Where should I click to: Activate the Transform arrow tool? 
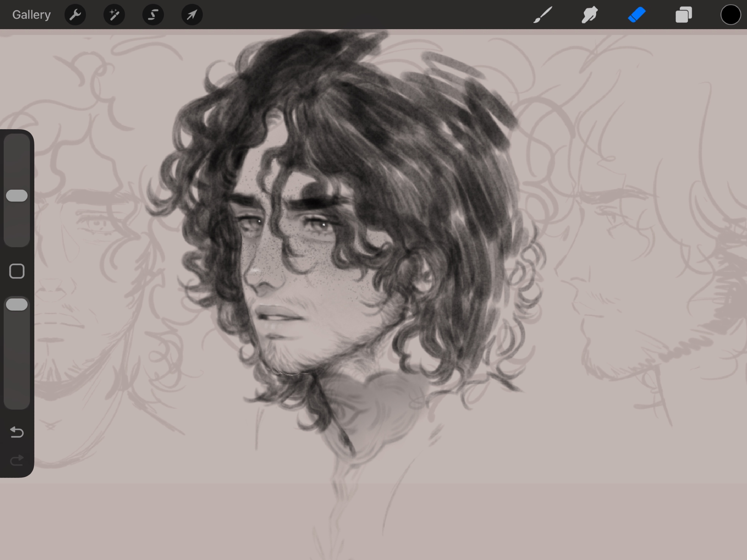pyautogui.click(x=192, y=15)
